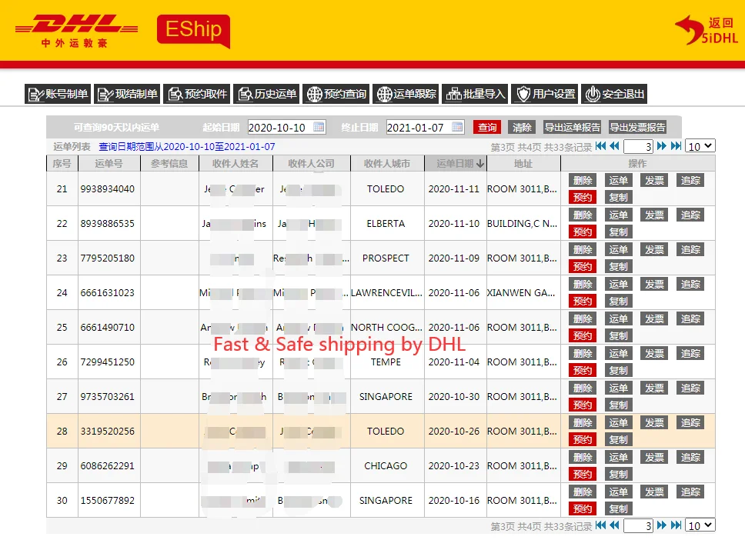Select the 预约查询 query icon
The image size is (745, 560).
pos(336,94)
